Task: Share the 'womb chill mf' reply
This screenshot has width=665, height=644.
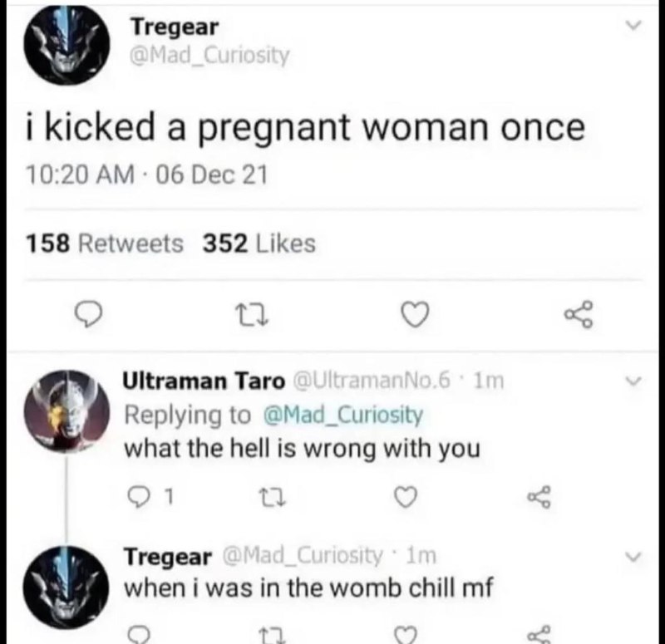Action: 539,634
